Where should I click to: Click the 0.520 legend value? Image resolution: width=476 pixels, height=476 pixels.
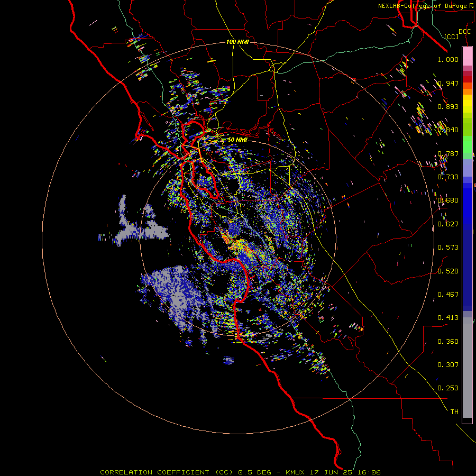[448, 271]
